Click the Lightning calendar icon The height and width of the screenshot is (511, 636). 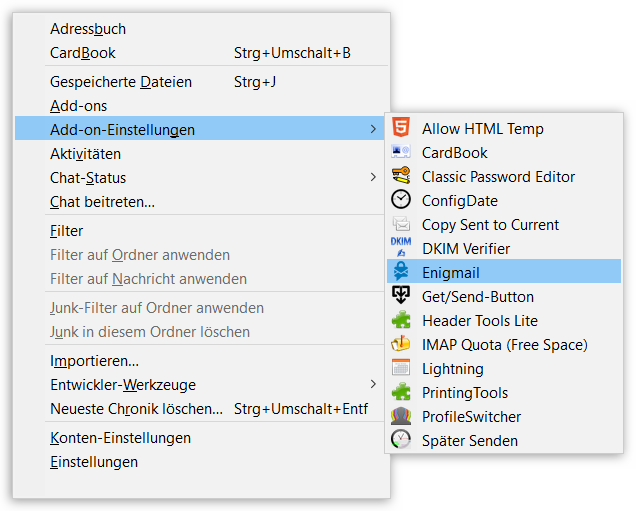401,368
